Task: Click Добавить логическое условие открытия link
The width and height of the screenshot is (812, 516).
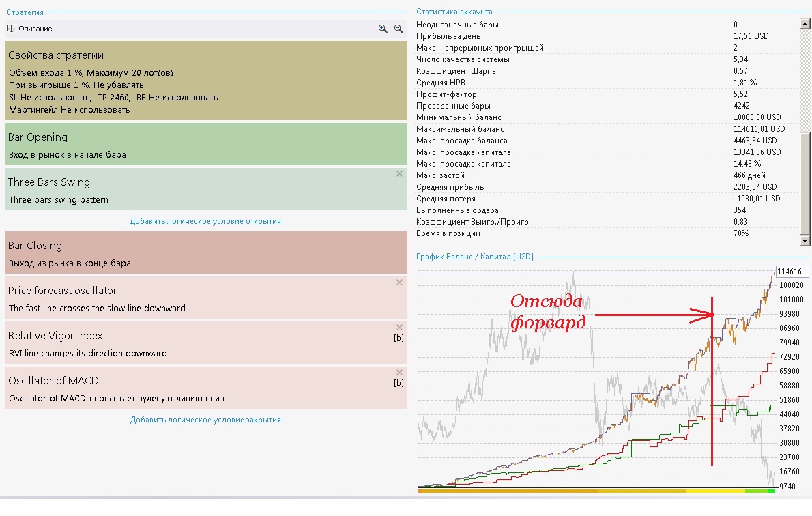Action: pyautogui.click(x=205, y=221)
